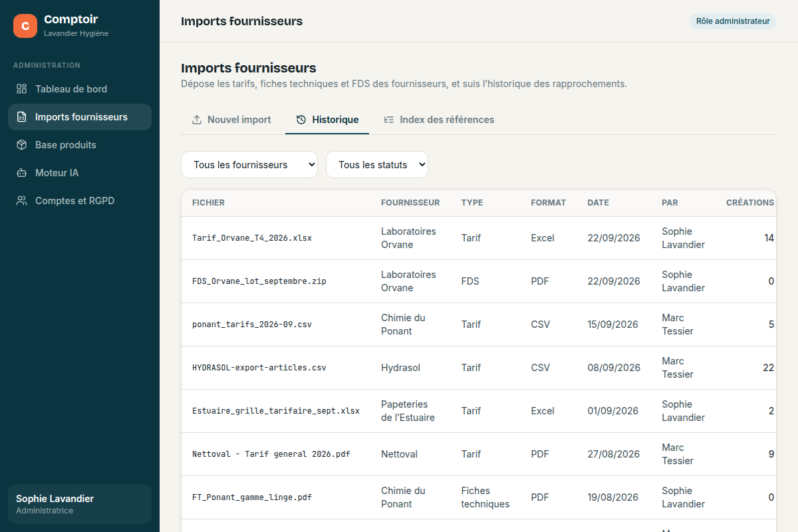Click Nettoval - Tarif general 2026.pdf
The width and height of the screenshot is (798, 532).
(x=271, y=454)
